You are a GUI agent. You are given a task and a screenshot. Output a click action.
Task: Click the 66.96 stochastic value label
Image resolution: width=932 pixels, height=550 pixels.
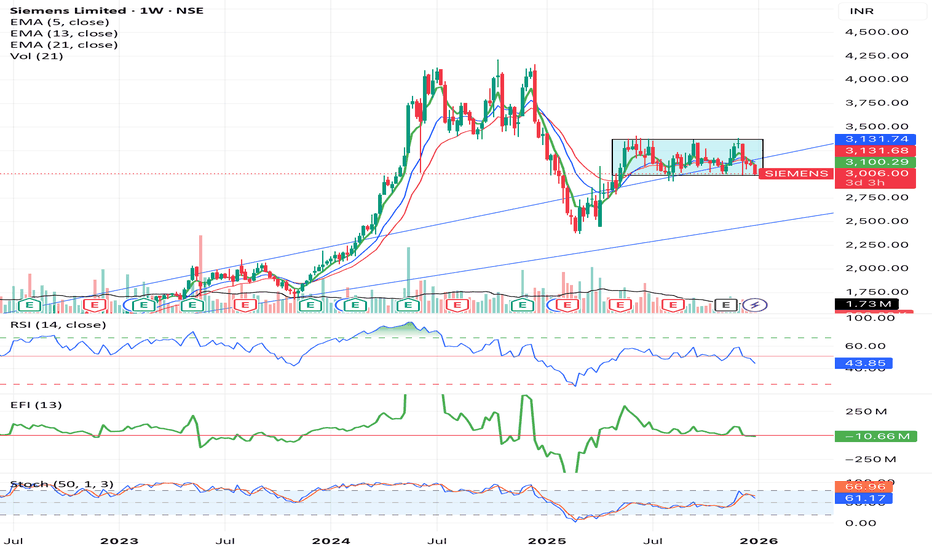864,486
